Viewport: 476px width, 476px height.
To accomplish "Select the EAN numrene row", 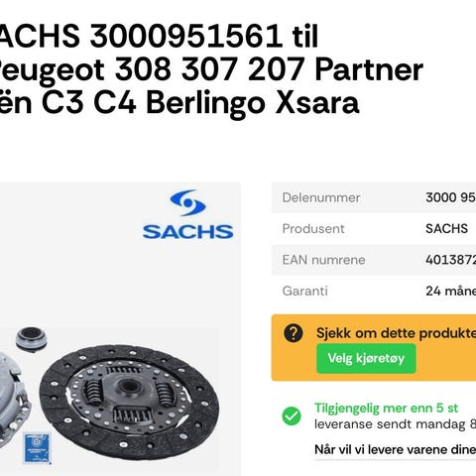I will (374, 260).
